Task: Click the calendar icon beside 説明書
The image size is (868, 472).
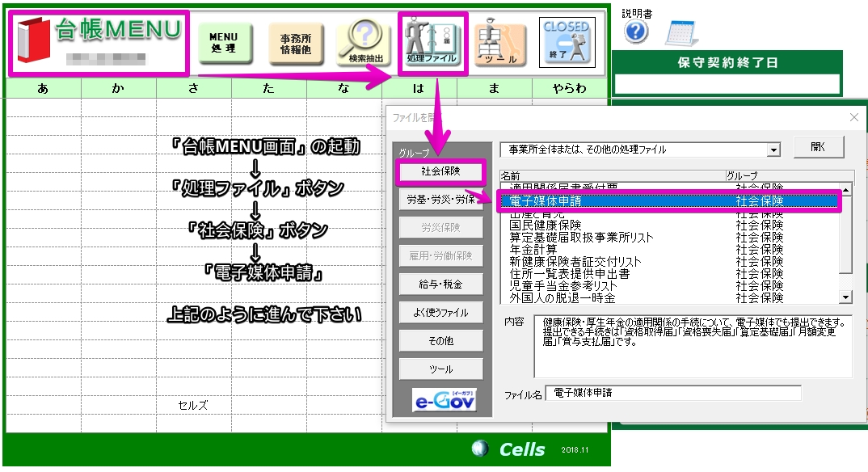Action: coord(681,33)
